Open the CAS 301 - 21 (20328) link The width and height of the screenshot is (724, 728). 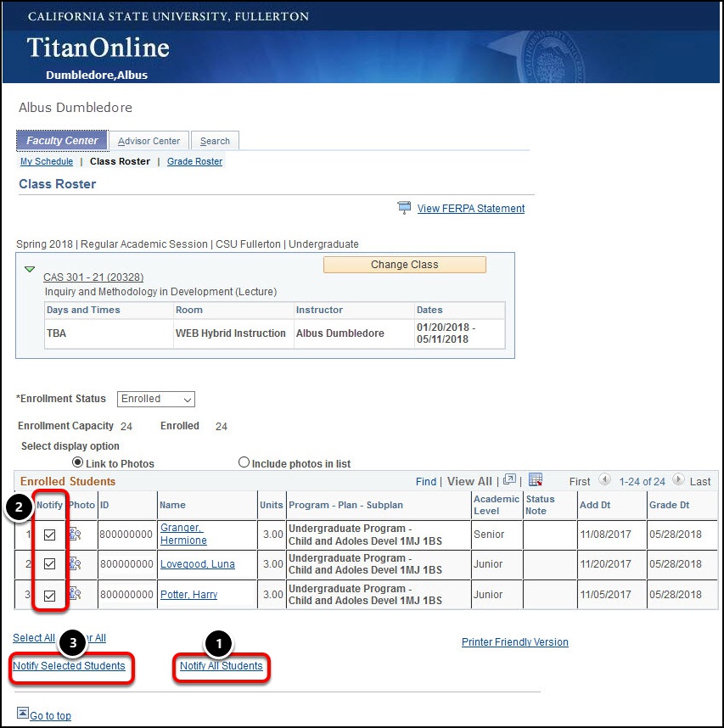coord(93,277)
